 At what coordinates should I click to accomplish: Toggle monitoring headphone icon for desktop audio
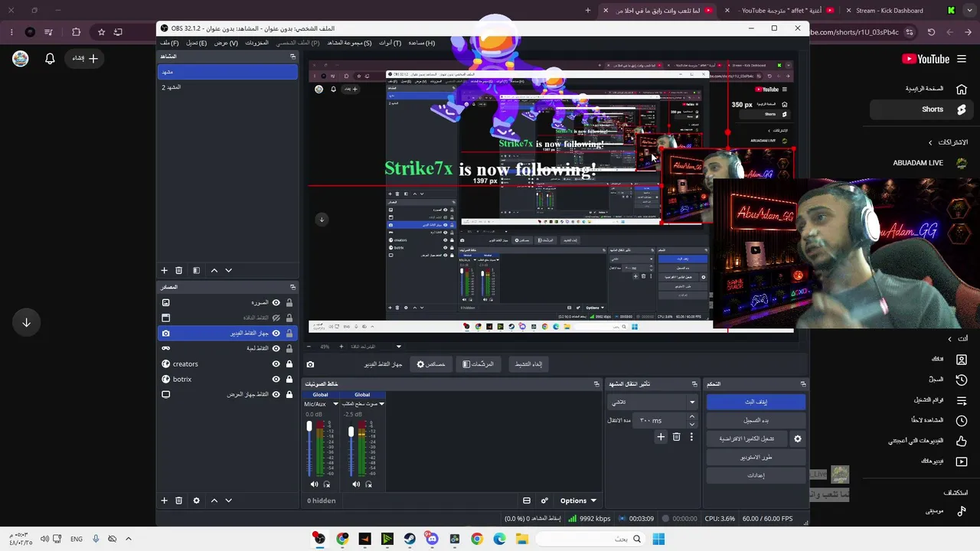(368, 484)
